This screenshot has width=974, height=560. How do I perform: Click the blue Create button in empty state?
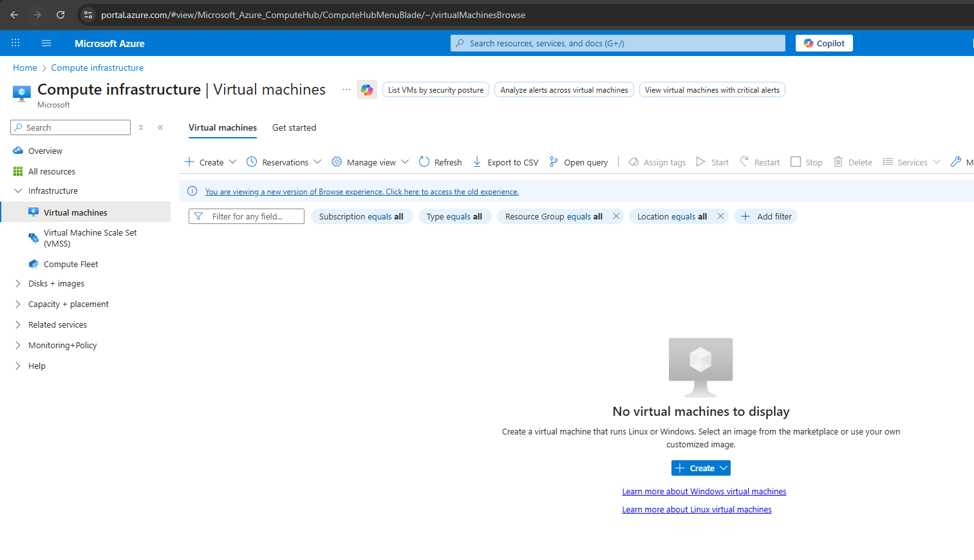click(x=701, y=468)
